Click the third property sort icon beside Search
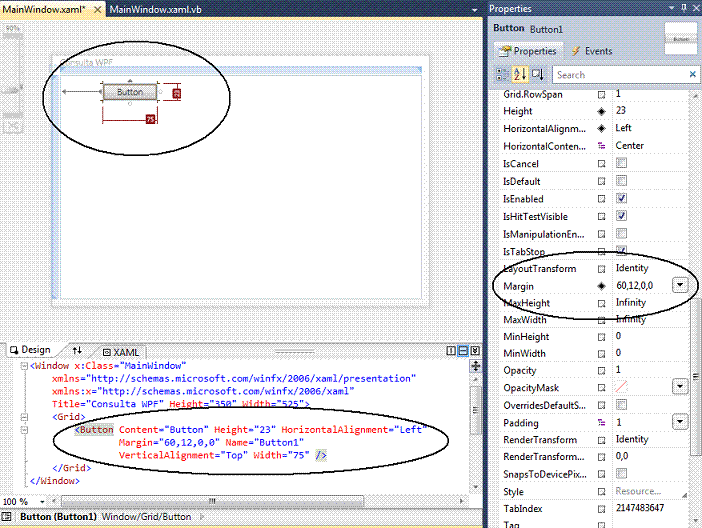702x528 pixels. tap(538, 74)
